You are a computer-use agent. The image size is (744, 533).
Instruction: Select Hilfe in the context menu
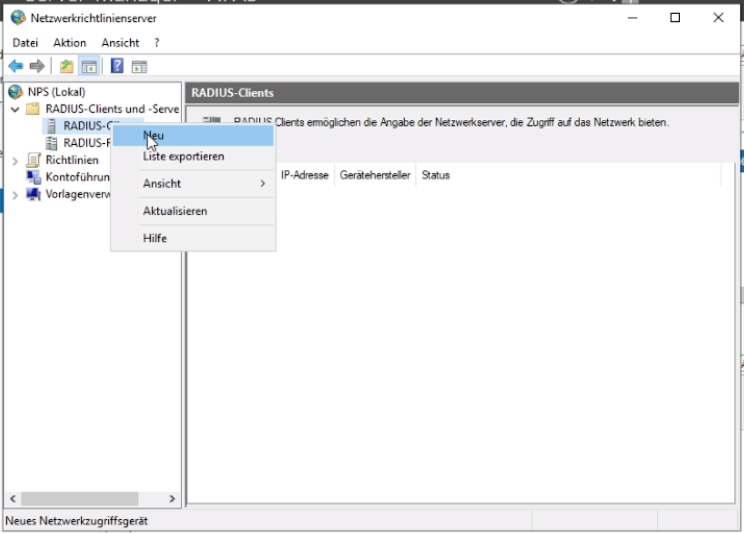[x=193, y=238]
